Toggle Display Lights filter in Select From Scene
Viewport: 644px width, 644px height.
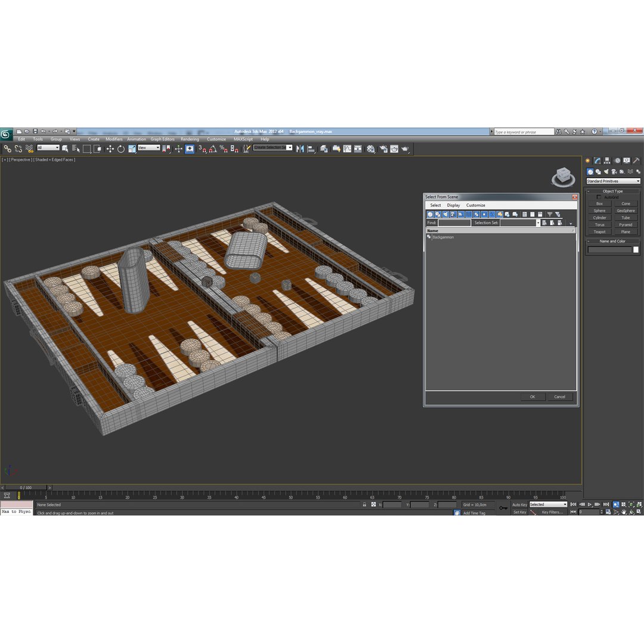(445, 215)
